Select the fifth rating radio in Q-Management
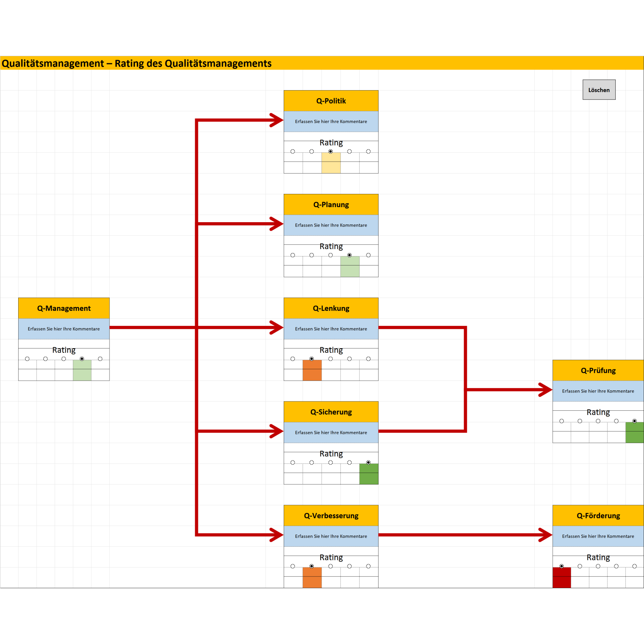This screenshot has height=644, width=644. [100, 359]
